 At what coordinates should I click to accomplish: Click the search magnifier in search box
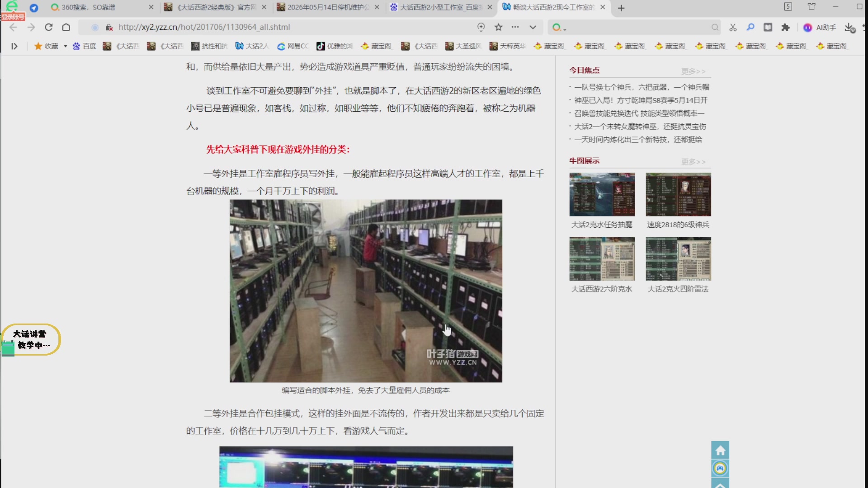click(x=715, y=28)
